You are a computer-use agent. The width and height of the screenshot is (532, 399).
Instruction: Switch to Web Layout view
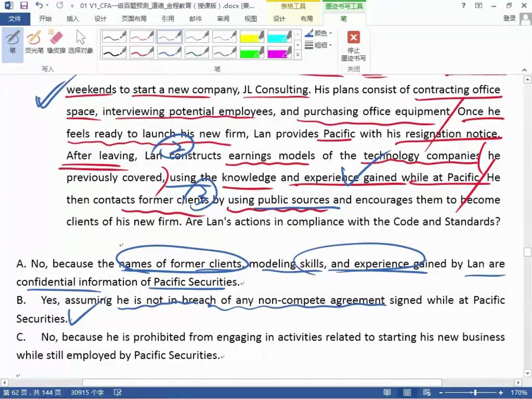[x=427, y=393]
